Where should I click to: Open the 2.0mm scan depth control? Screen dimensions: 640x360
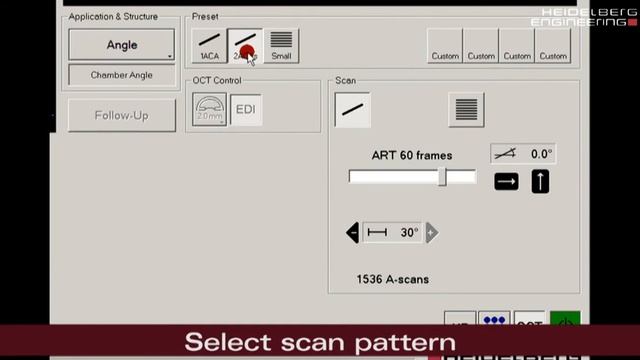coord(209,109)
